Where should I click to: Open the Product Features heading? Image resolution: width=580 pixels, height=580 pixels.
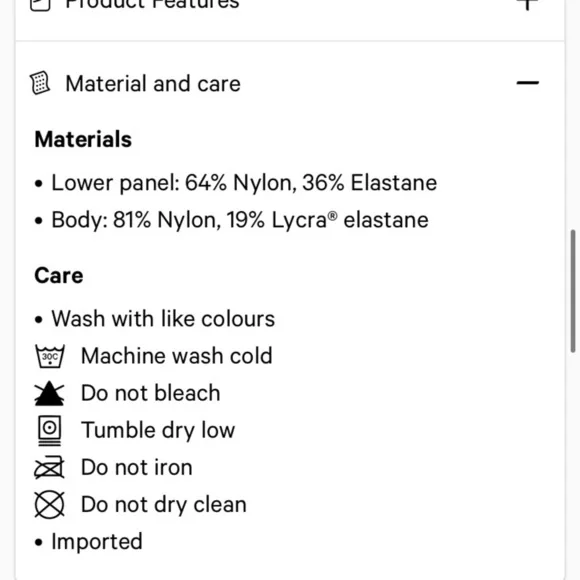[x=152, y=4]
